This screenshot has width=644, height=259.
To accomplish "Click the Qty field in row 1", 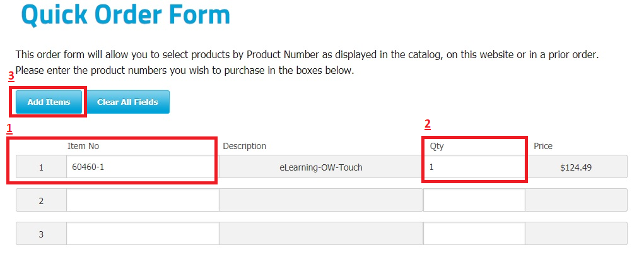I will click(x=474, y=167).
